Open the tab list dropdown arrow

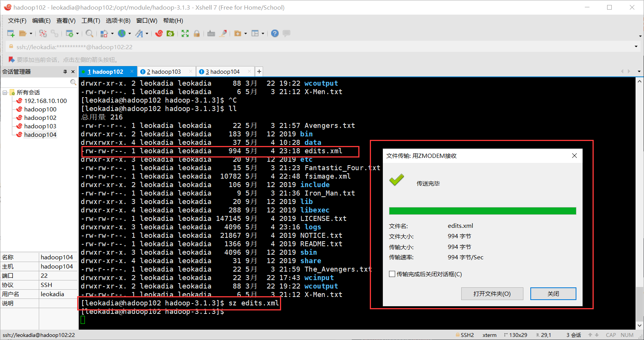[x=639, y=71]
